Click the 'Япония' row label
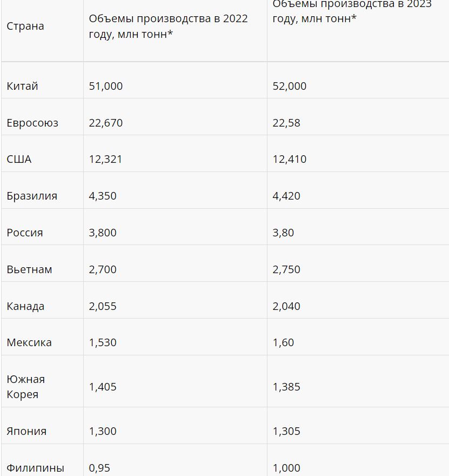Image resolution: width=449 pixels, height=476 pixels. click(26, 432)
